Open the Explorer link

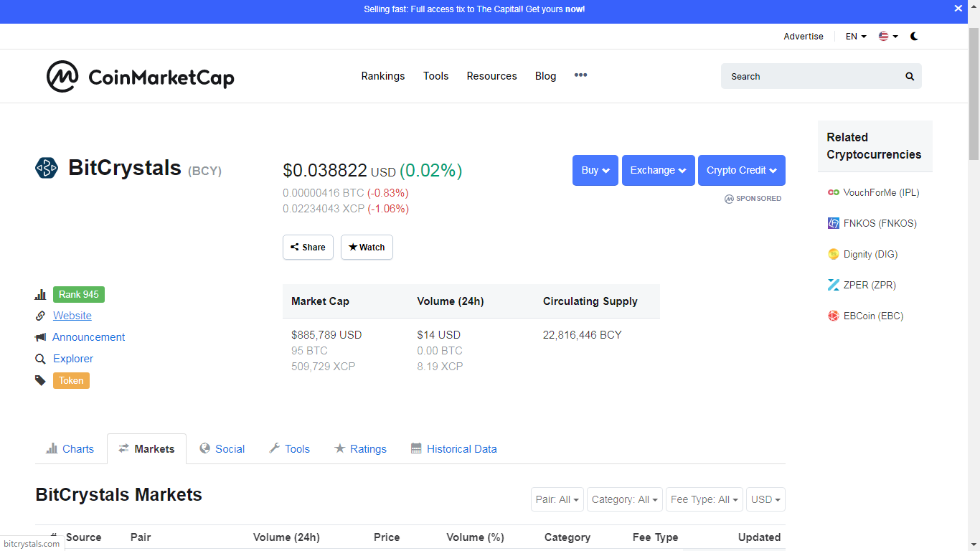coord(73,359)
